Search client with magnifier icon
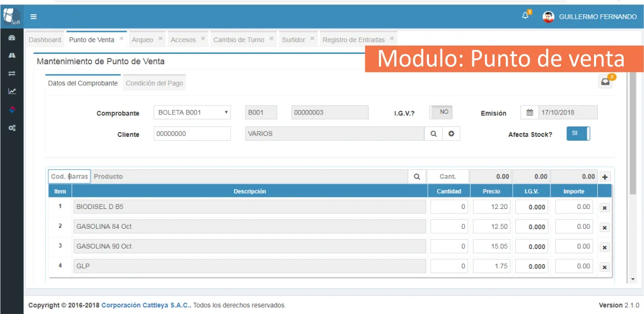 click(x=433, y=134)
